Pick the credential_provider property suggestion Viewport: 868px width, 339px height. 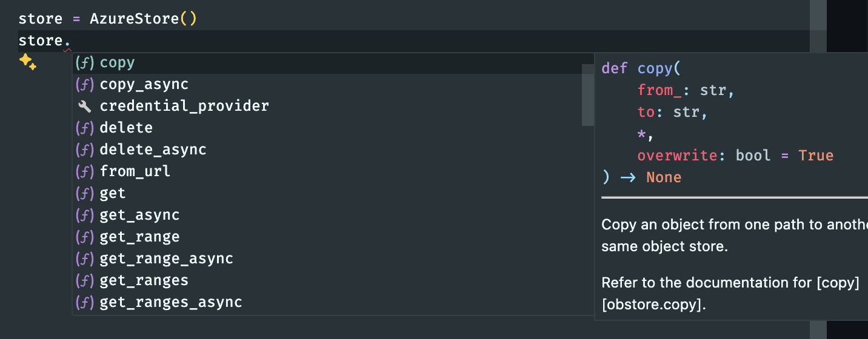click(184, 107)
